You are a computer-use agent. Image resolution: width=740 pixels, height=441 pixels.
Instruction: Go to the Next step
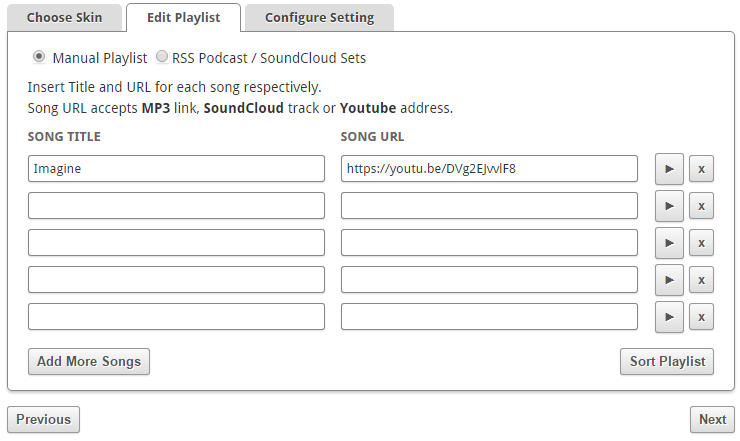point(712,419)
